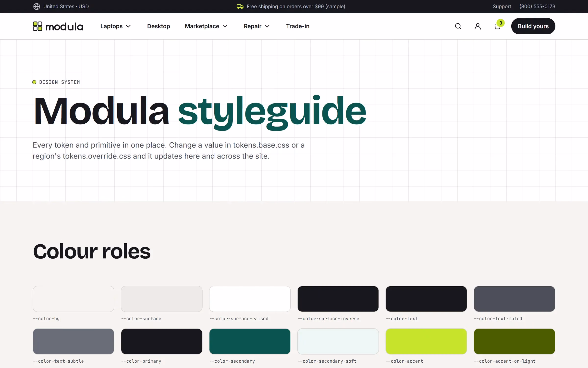
Task: Go to the Trade-in nav item
Action: pos(298,26)
